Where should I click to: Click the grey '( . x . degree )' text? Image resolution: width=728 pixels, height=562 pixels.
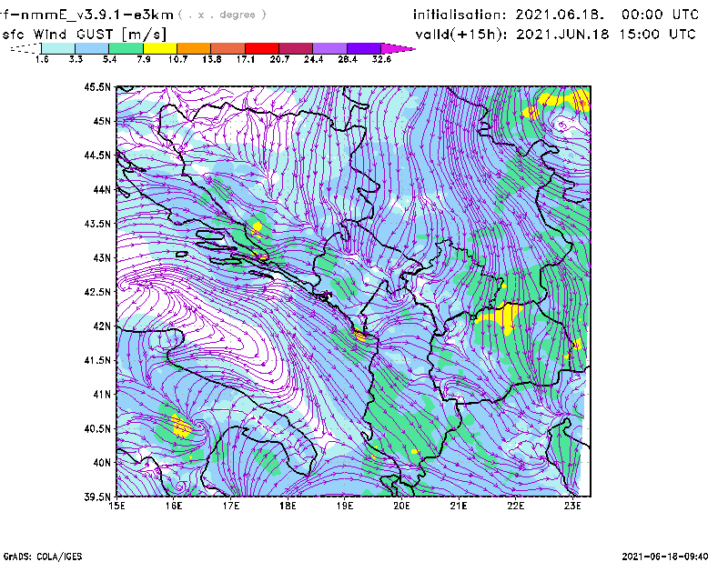tap(222, 15)
